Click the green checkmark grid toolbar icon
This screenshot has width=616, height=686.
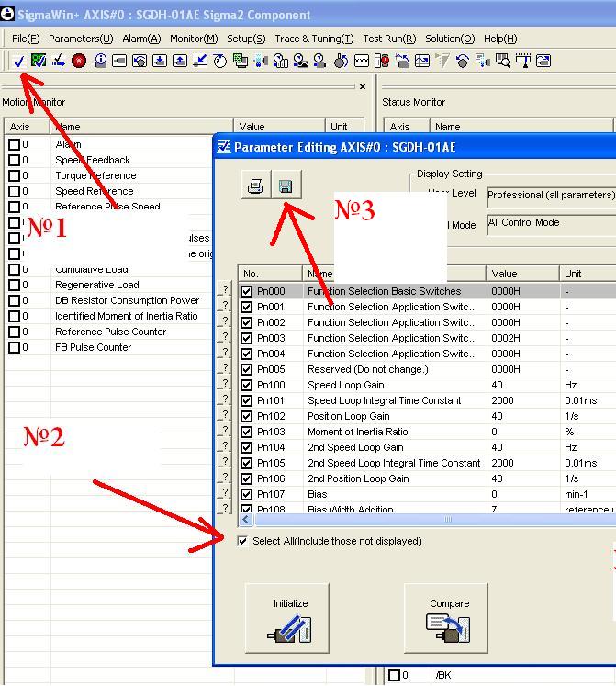coord(39,61)
